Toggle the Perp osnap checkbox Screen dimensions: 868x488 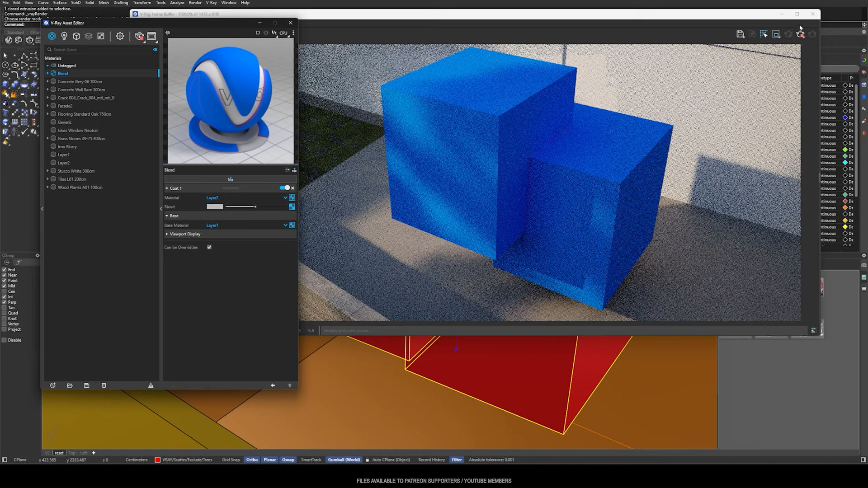tap(5, 302)
